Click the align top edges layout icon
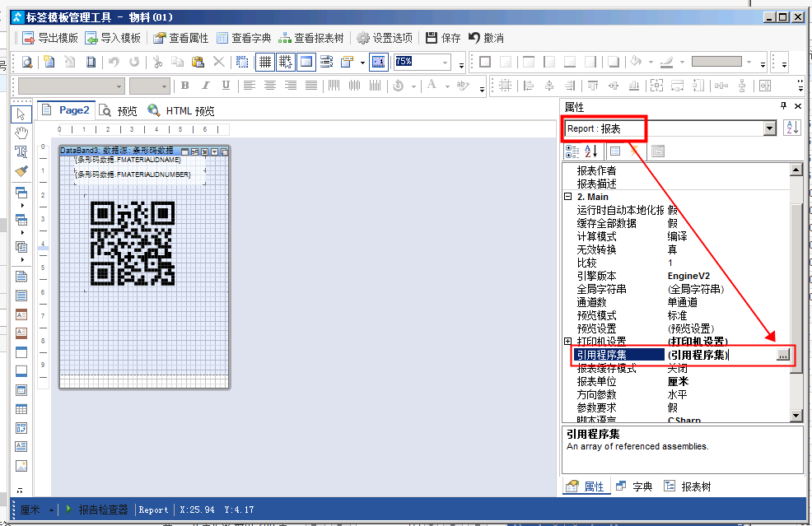Image resolution: width=812 pixels, height=526 pixels. pos(593,86)
